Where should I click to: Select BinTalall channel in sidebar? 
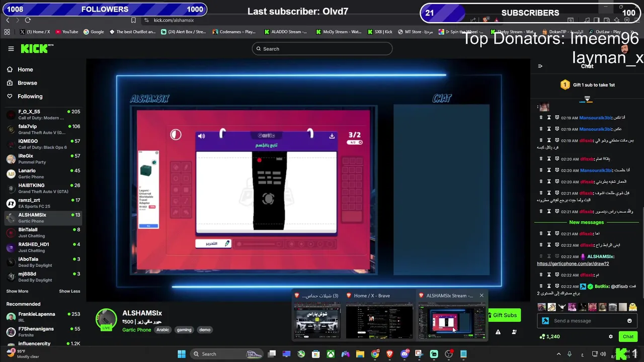[x=43, y=232]
